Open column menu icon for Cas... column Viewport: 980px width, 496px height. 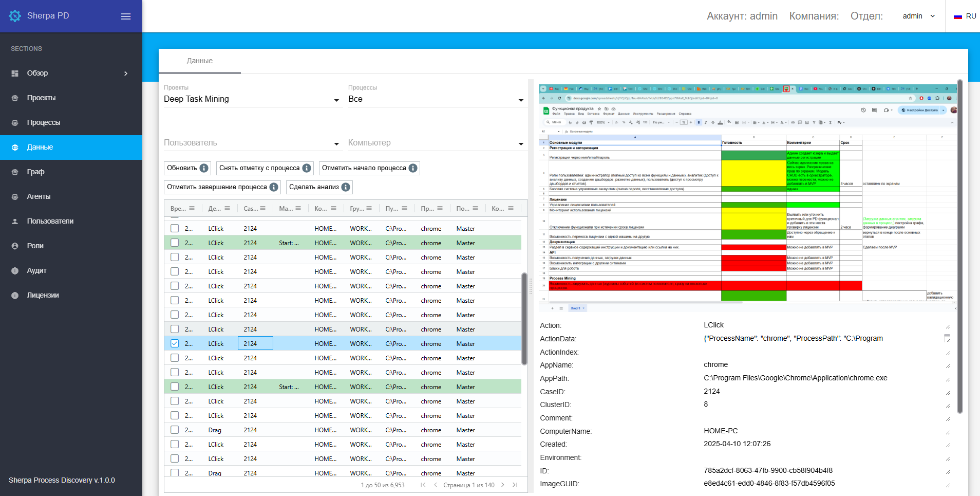pyautogui.click(x=263, y=208)
